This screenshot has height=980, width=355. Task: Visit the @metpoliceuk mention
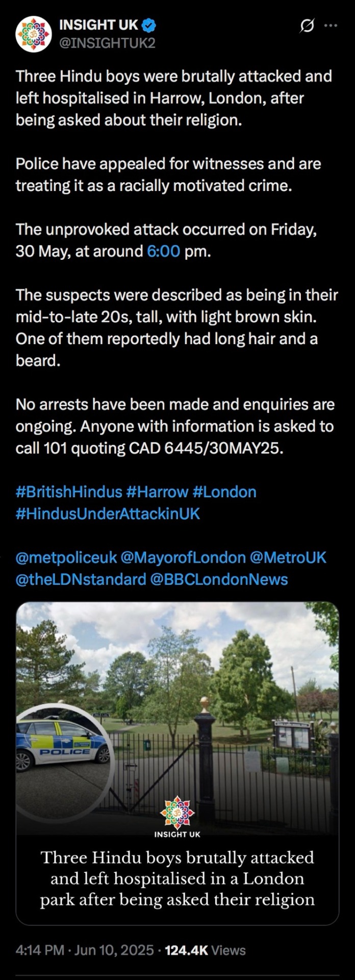pyautogui.click(x=66, y=557)
